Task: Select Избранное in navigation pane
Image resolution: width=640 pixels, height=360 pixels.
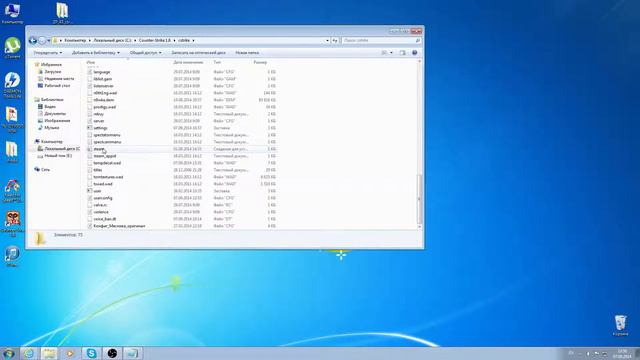Action: [51, 64]
